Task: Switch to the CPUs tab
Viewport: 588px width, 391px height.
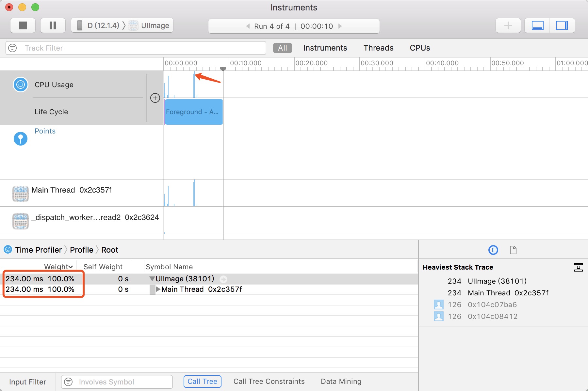Action: pyautogui.click(x=420, y=48)
